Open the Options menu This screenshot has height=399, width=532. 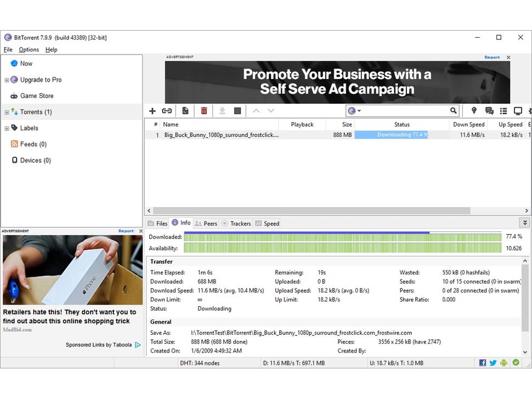[x=29, y=49]
